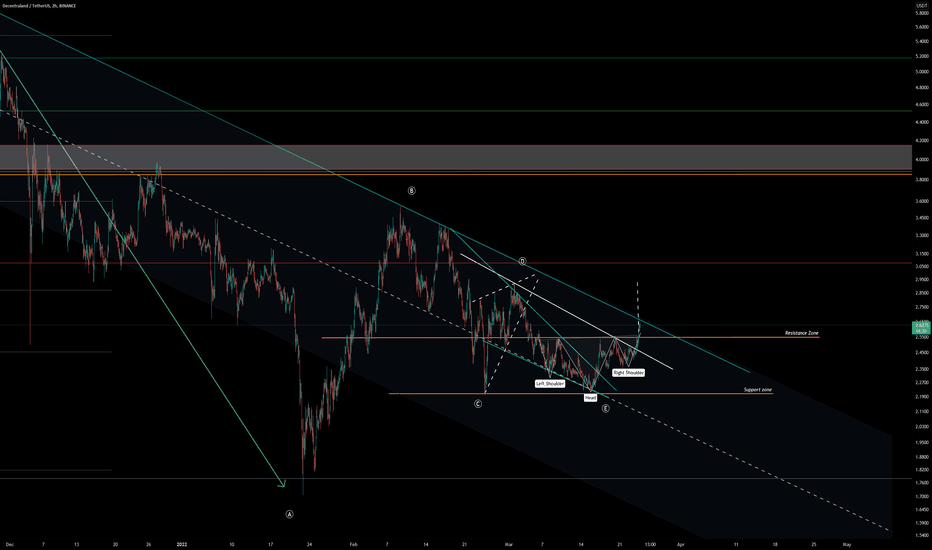Screen dimensions: 932x550
Task: Click the green downward arrowhead near A
Action: pos(282,484)
